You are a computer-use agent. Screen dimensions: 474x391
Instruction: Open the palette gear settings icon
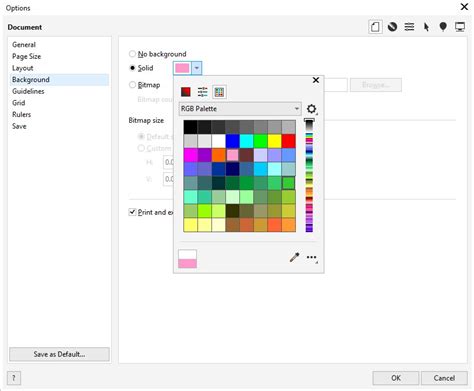tap(311, 109)
